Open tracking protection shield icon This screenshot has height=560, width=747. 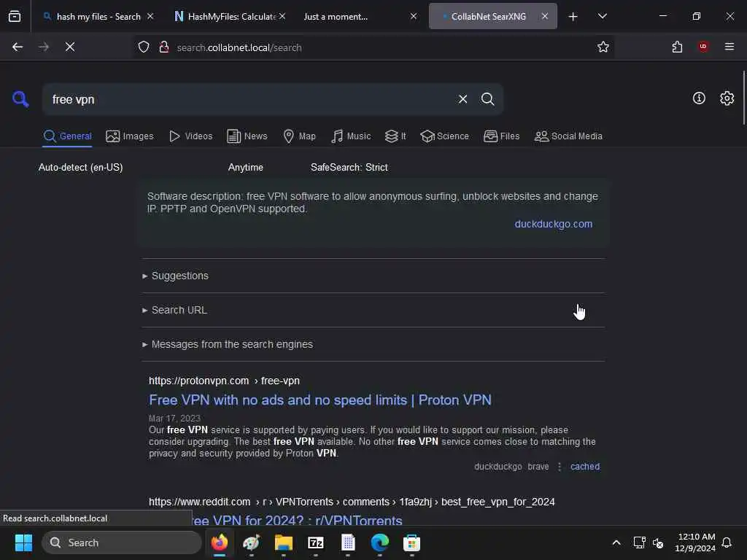pos(144,47)
